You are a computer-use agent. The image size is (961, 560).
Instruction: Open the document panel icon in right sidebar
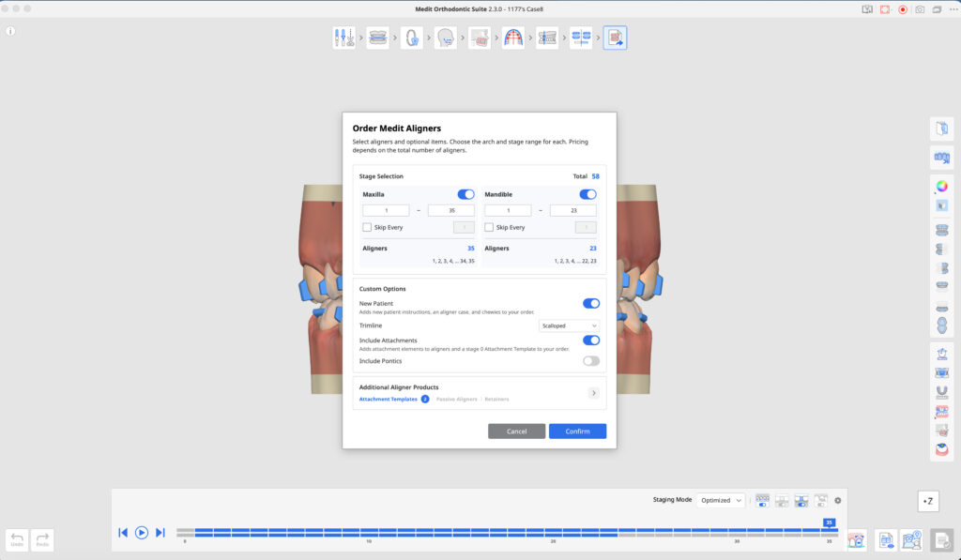942,129
